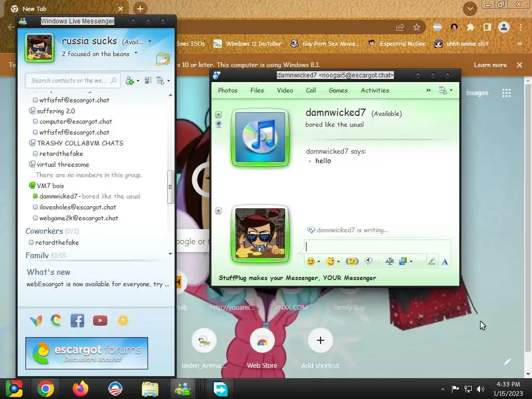Open the Photos tab in chat window

(228, 90)
